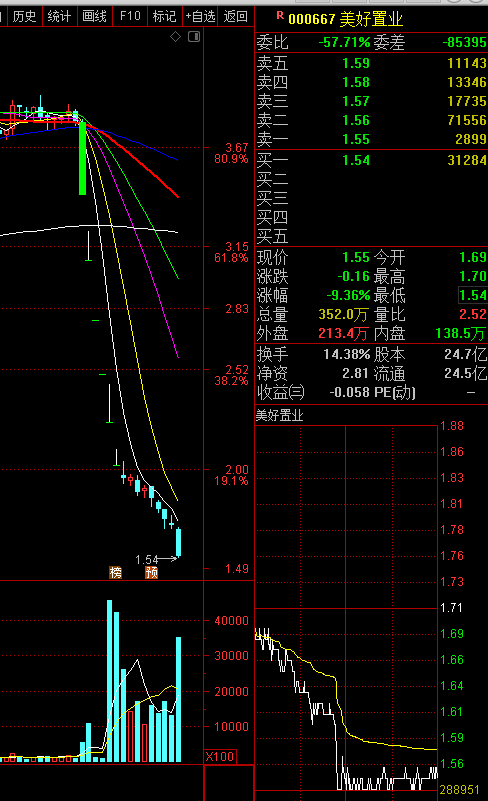
Task: Click the large green candlestick bar
Action: 83,157
